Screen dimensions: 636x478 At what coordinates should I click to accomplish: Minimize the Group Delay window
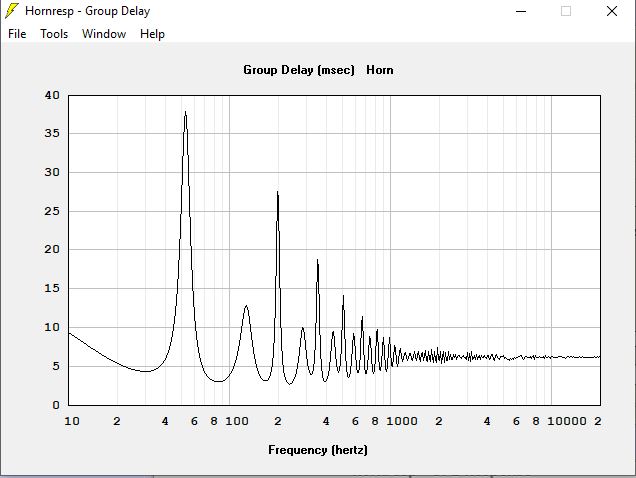coord(521,11)
